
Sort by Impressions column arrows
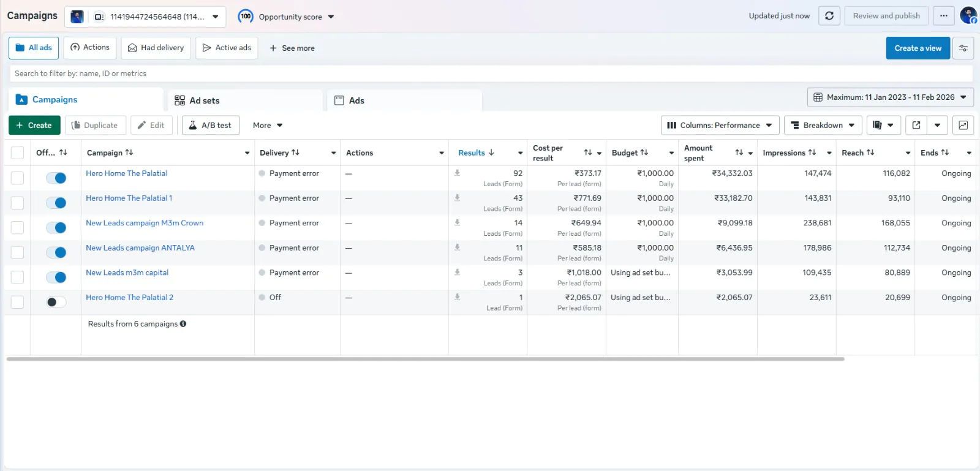coord(812,153)
